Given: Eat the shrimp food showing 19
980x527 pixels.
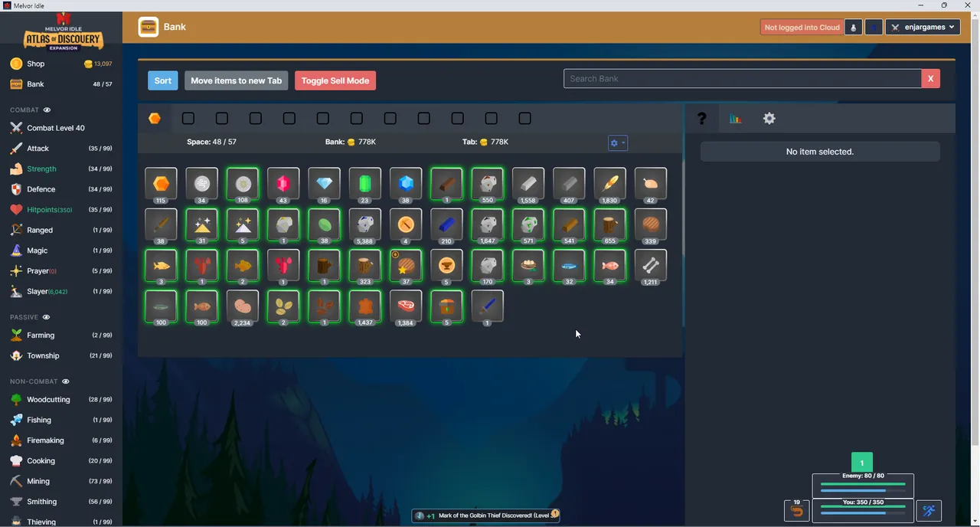Looking at the screenshot, I should tap(797, 510).
